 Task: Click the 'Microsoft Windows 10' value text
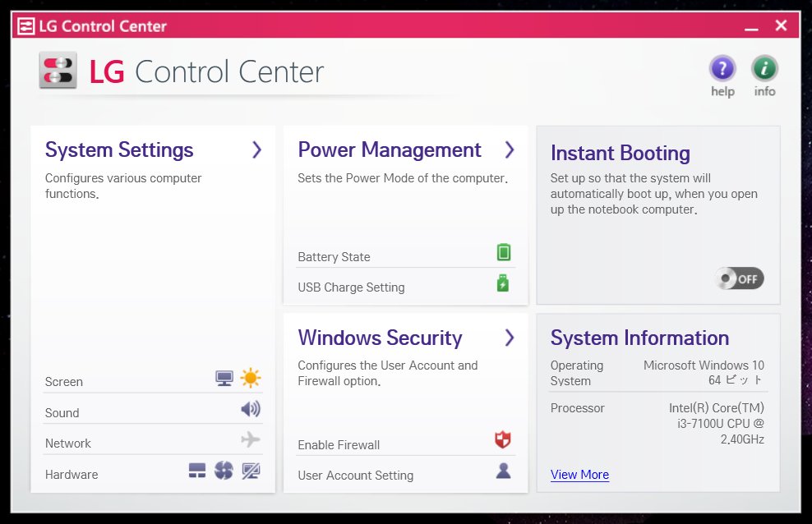(704, 365)
